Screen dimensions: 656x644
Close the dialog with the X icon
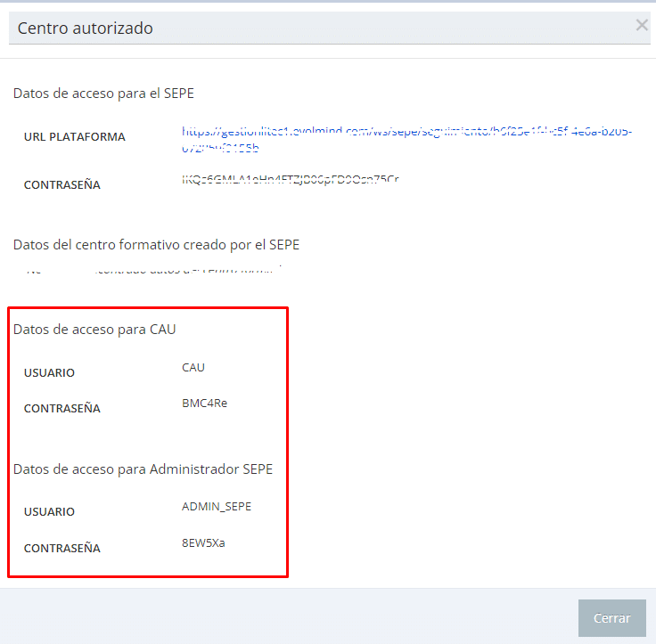tap(641, 26)
